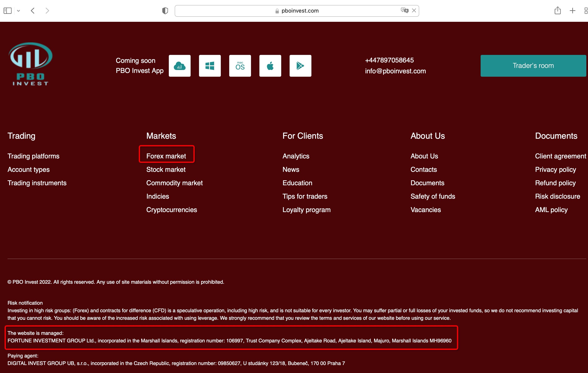The image size is (588, 373).
Task: Click the info@pboinvest.com email link
Action: [x=395, y=71]
